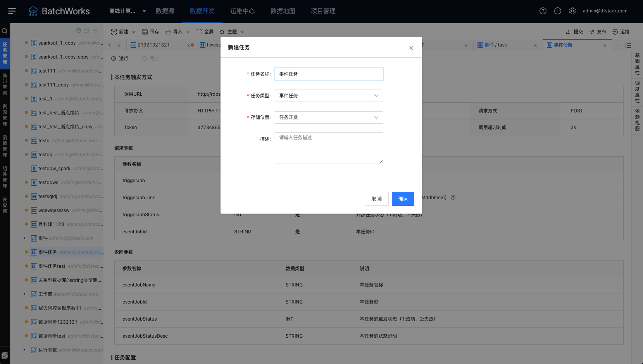Click 取消 to cancel the dialog

pos(376,199)
